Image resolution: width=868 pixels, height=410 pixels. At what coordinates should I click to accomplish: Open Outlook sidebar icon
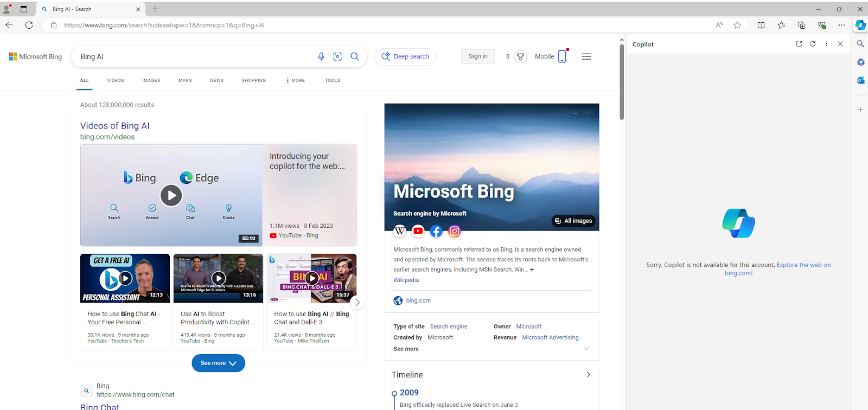click(860, 80)
